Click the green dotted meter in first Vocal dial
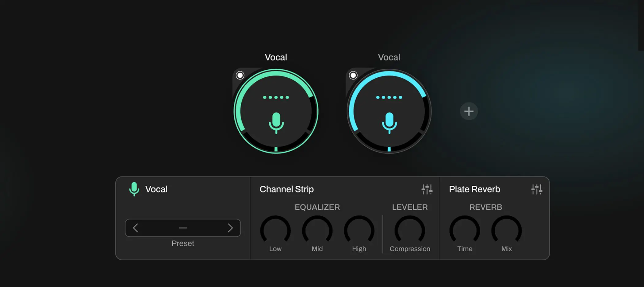Image resolution: width=644 pixels, height=287 pixels. 276,97
